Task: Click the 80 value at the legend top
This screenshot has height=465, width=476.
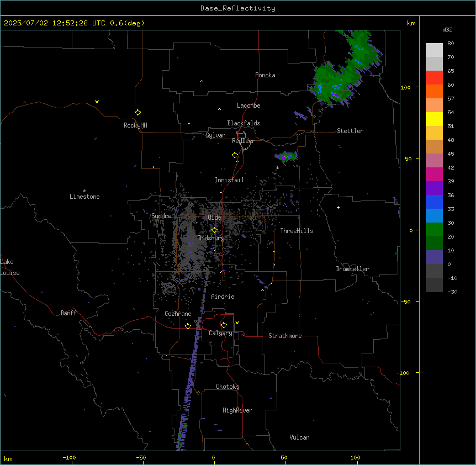Action: coord(451,44)
